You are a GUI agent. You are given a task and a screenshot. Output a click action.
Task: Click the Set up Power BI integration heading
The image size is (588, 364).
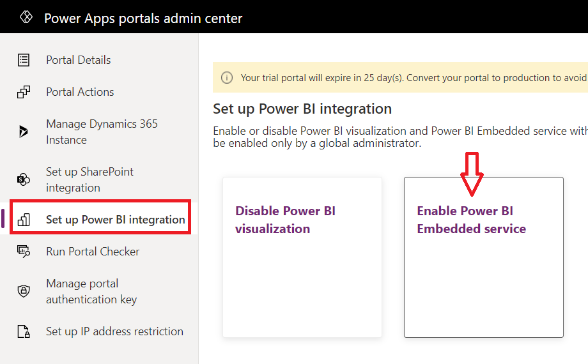(302, 109)
